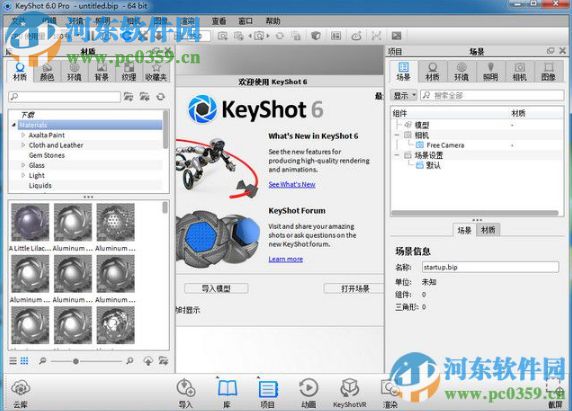572x411 pixels.
Task: Switch material library to list view
Action: [x=13, y=361]
